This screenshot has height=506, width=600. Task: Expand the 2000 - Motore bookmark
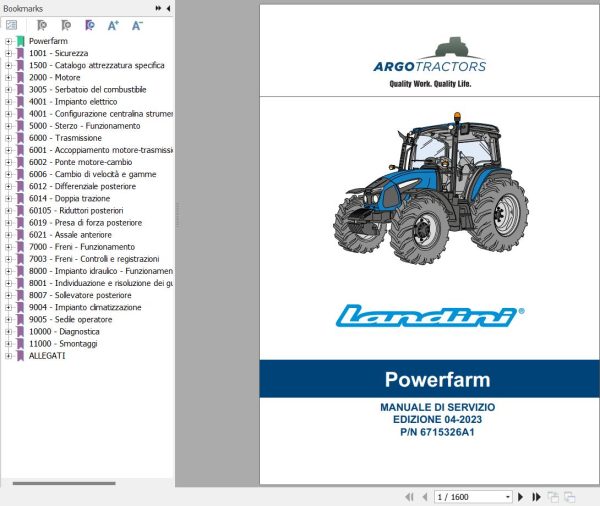8,77
